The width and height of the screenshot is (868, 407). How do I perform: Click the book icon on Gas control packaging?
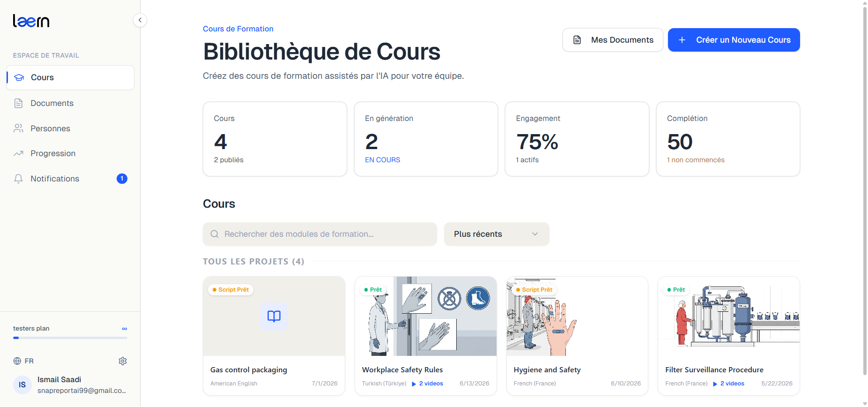tap(274, 317)
